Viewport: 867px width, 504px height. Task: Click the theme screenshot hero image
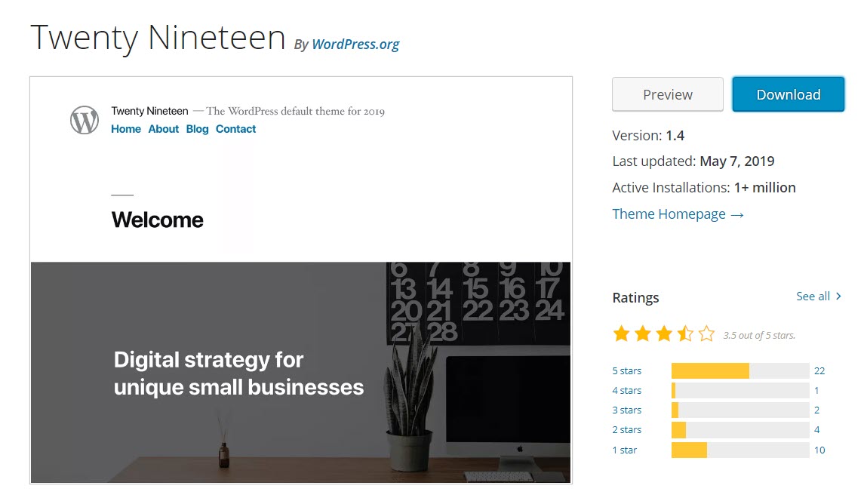point(301,372)
